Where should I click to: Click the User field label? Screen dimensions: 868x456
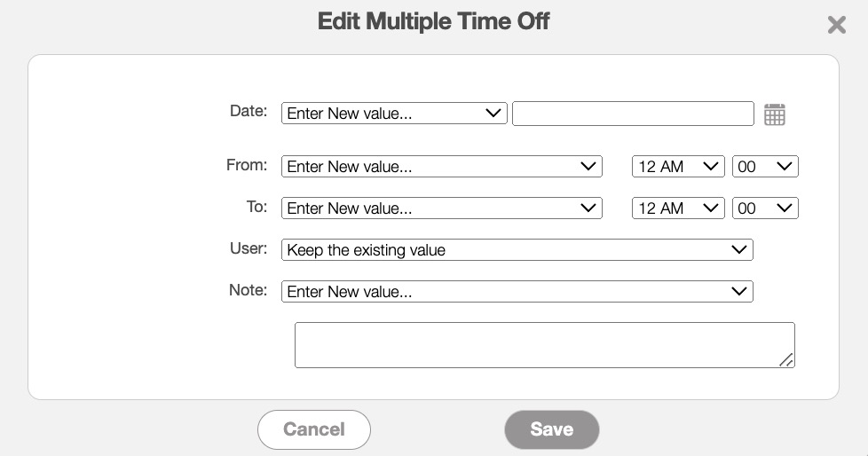point(249,248)
